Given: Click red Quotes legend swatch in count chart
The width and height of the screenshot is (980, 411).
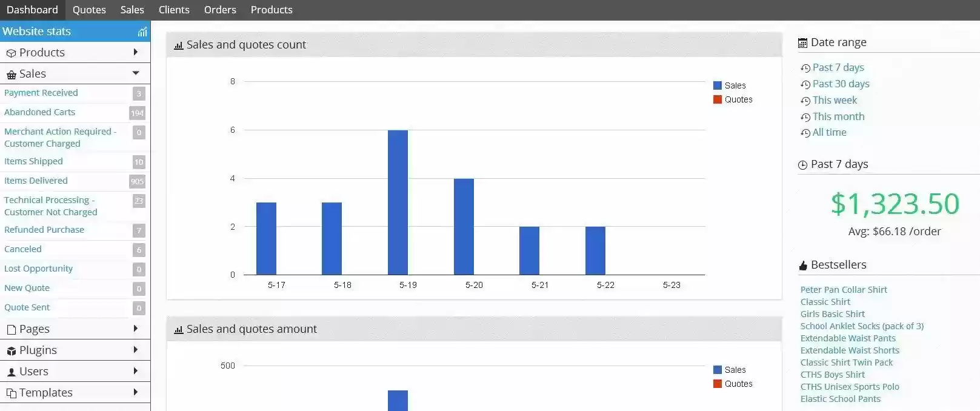Looking at the screenshot, I should point(718,99).
